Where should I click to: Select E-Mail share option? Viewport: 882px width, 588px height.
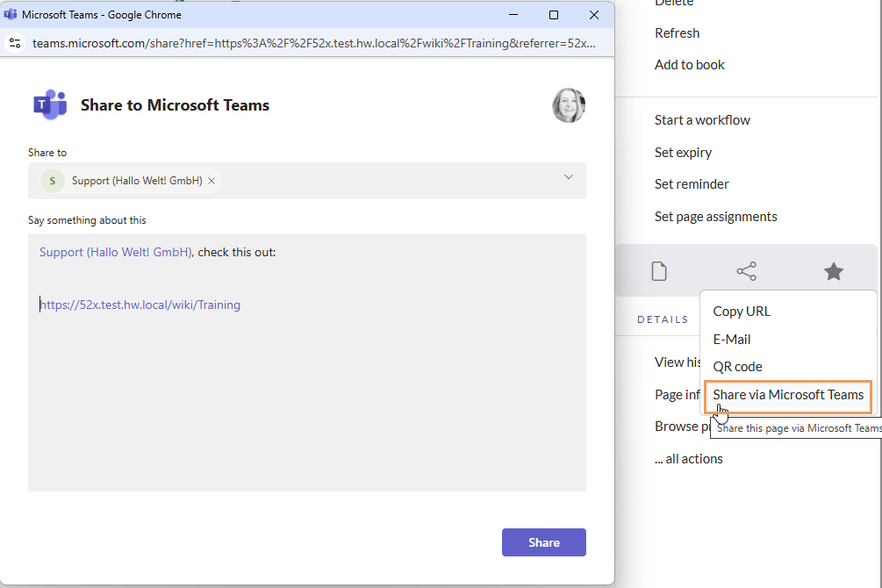pyautogui.click(x=732, y=340)
